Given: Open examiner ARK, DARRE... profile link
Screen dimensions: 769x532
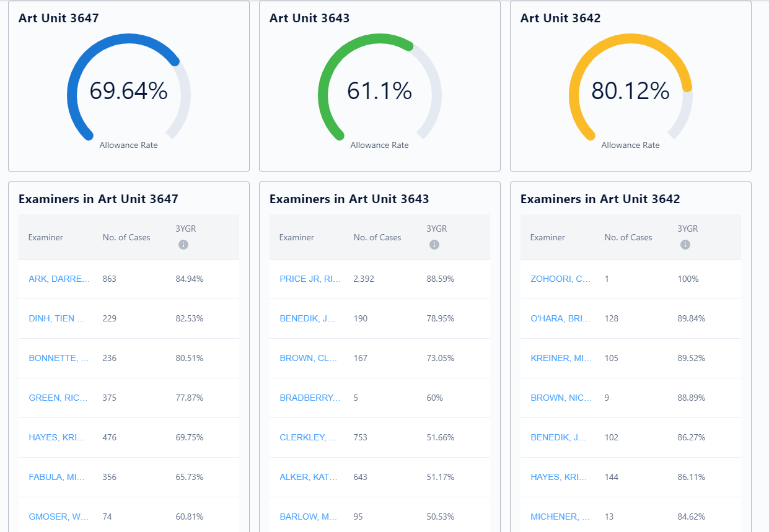Looking at the screenshot, I should click(59, 279).
